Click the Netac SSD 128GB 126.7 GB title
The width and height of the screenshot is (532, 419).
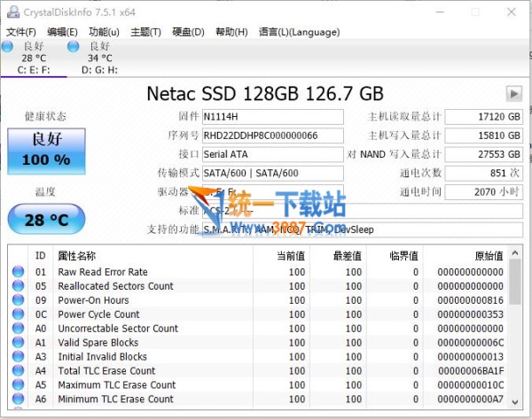[265, 94]
